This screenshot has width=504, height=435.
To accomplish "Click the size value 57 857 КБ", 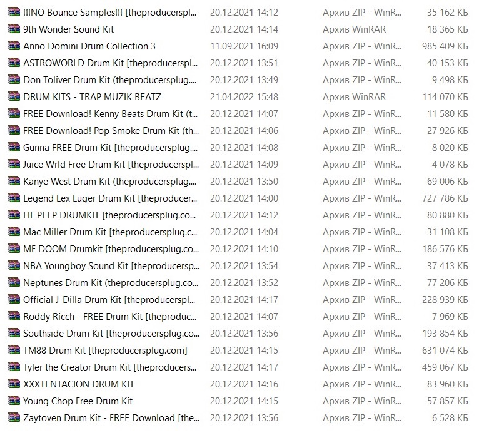I will [x=448, y=401].
